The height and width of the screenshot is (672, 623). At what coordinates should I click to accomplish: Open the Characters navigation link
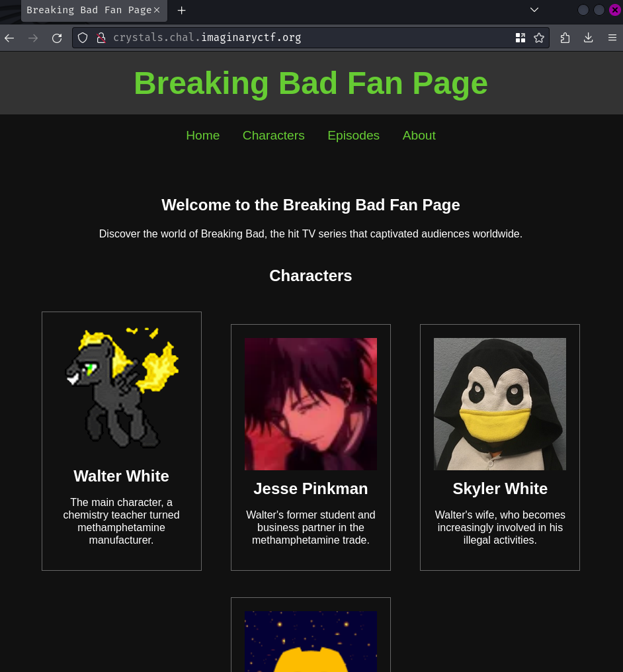(x=273, y=136)
